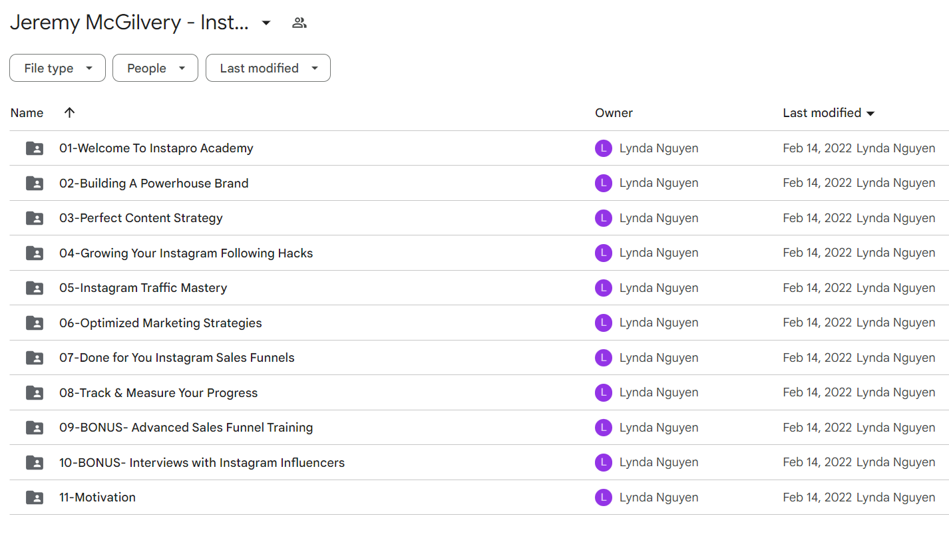Open 03-Perfect Content Strategy folder name
Image resolution: width=949 pixels, height=560 pixels.
141,218
